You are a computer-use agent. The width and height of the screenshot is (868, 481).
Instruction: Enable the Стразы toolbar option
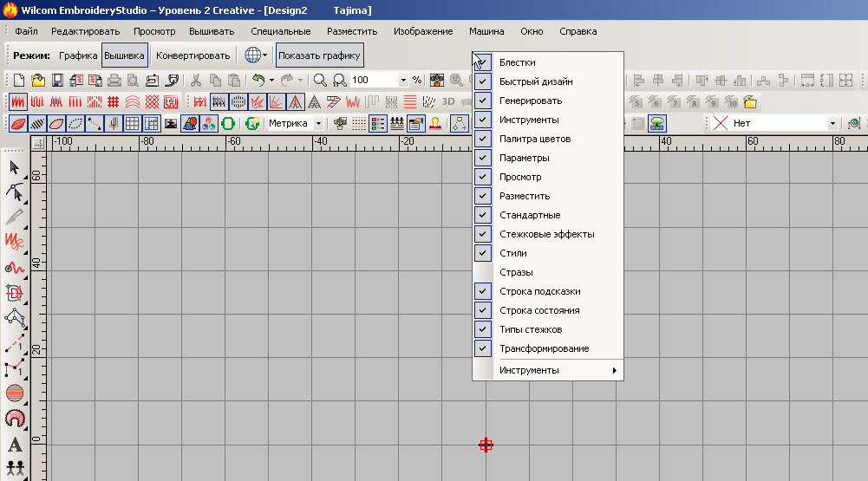pyautogui.click(x=516, y=272)
